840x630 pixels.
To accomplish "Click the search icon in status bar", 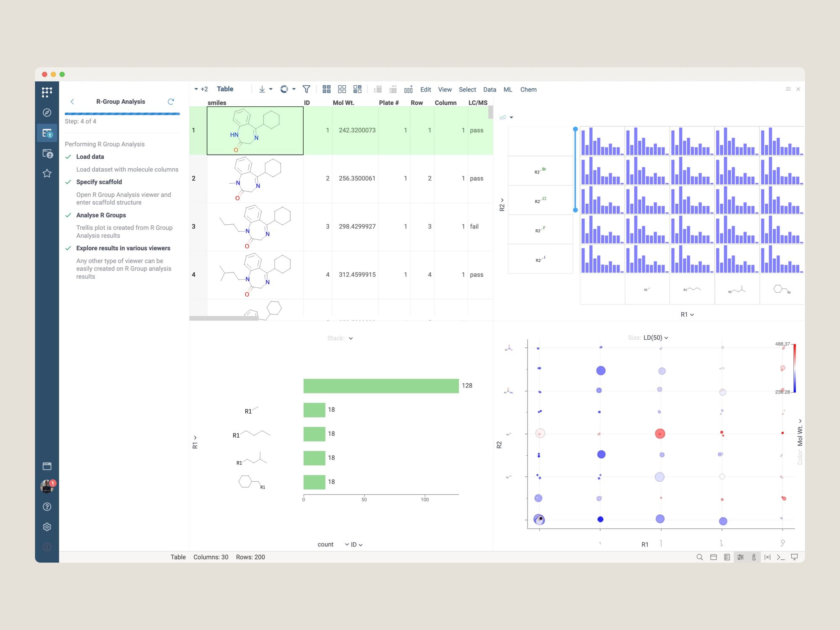I will point(700,557).
